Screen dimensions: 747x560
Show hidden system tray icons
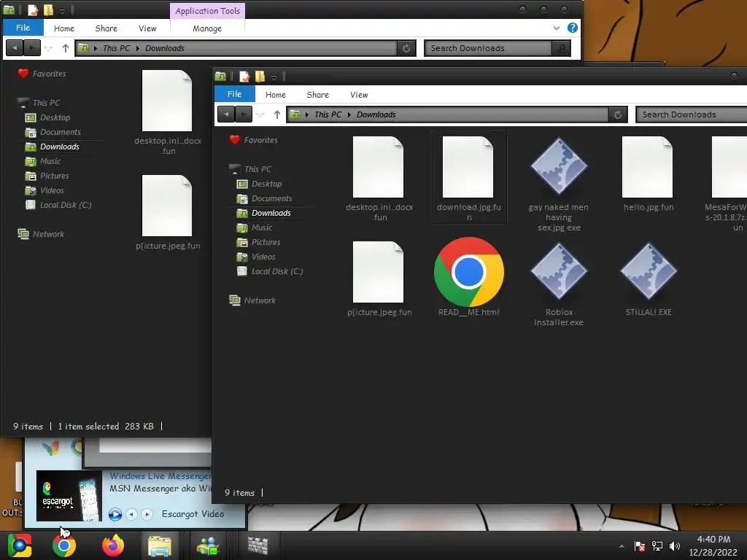coord(622,546)
